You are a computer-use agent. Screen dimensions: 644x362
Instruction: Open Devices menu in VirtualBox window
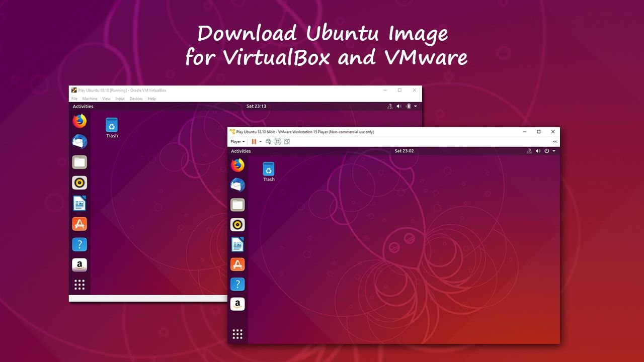coord(136,99)
